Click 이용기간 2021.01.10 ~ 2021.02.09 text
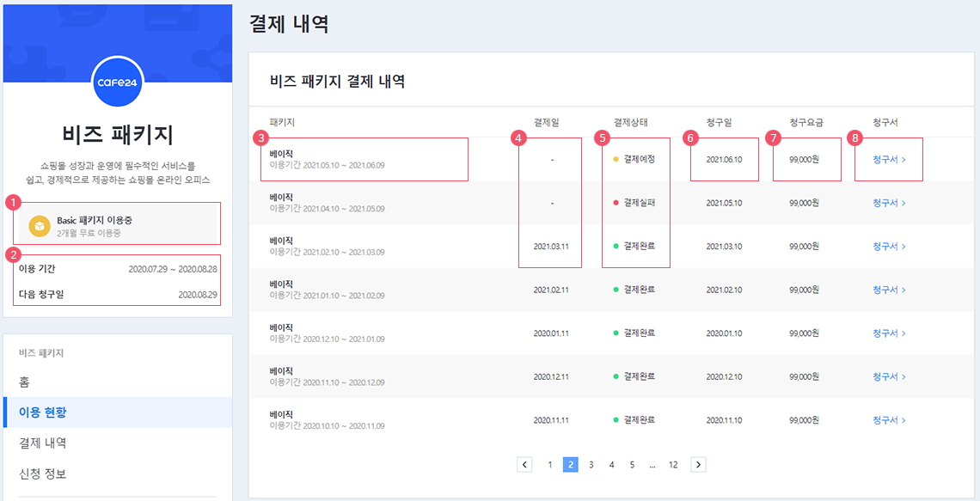This screenshot has height=501, width=980. pyautogui.click(x=327, y=296)
